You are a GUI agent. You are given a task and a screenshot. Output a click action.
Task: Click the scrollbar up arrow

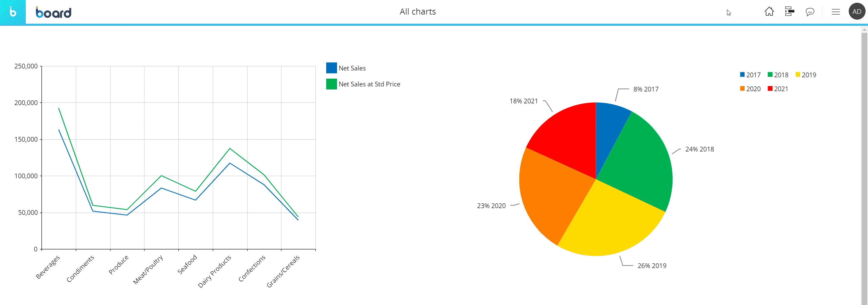coord(864,30)
